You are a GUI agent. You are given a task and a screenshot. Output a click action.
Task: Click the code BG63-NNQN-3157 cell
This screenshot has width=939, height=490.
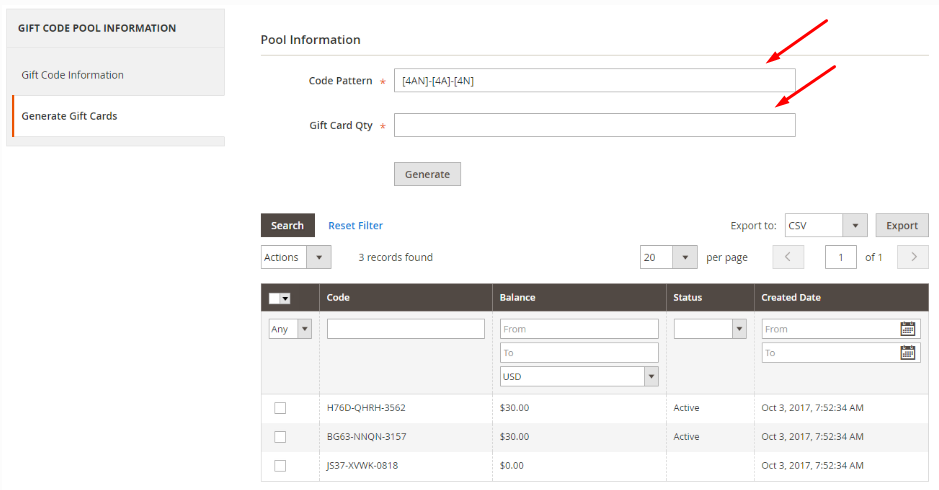click(x=366, y=437)
